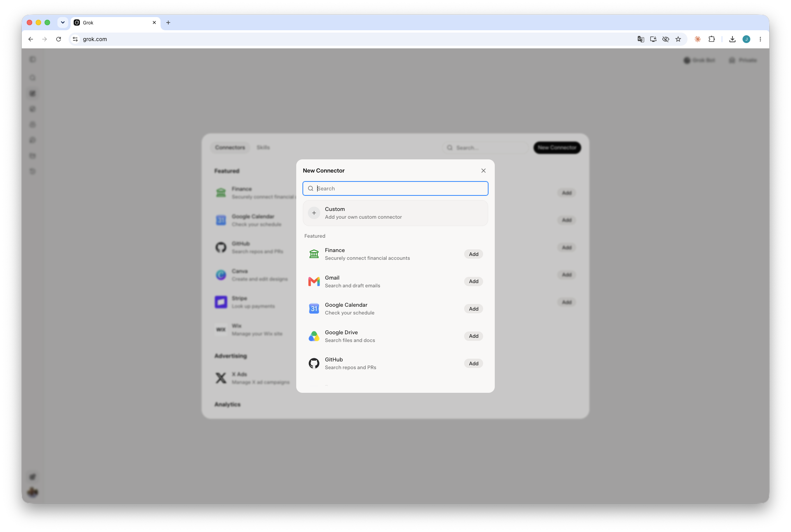Click the Google Calendar icon in dialog

tap(314, 309)
